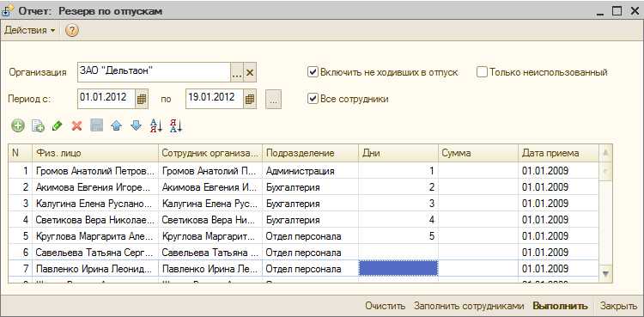The image size is (644, 317).
Task: Click the Дни column header
Action: (x=398, y=153)
